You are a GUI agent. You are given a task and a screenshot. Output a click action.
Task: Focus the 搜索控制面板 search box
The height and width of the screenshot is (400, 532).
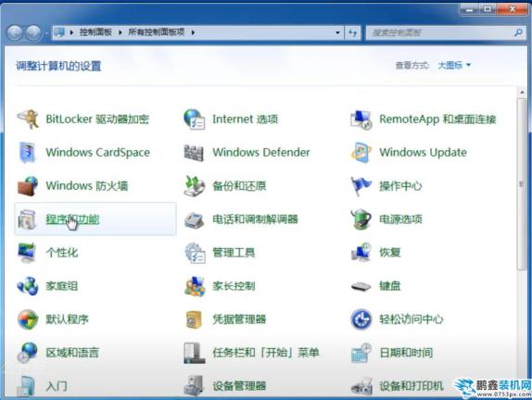click(x=445, y=33)
